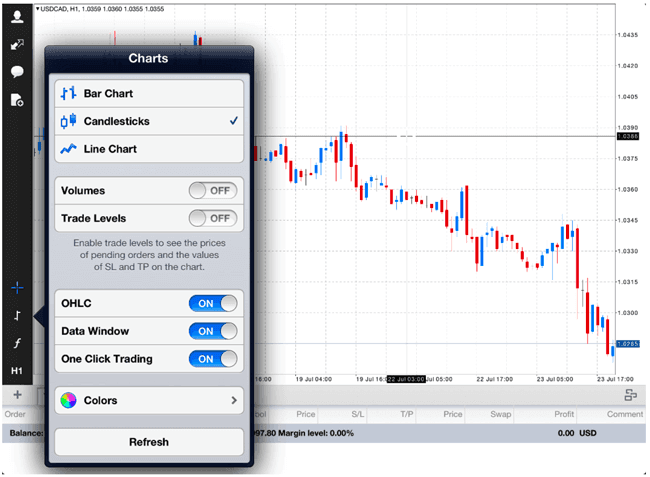Click the Candlesticks checkmark
Screen dimensions: 650x477
pos(234,121)
